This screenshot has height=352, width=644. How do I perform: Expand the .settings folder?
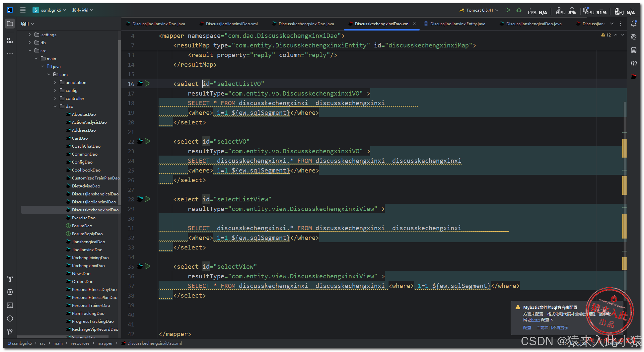click(x=30, y=35)
